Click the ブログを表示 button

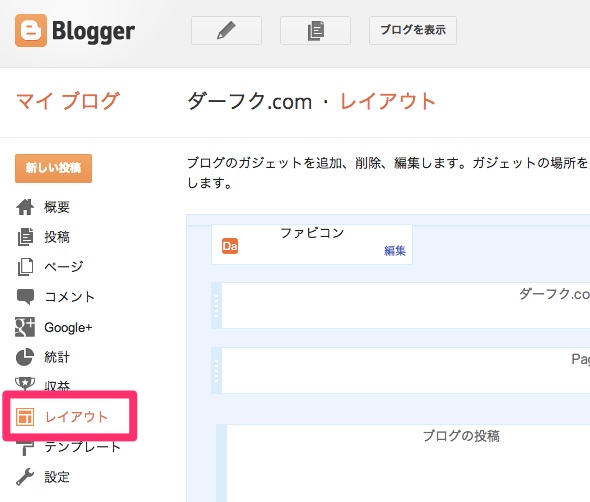tap(413, 30)
